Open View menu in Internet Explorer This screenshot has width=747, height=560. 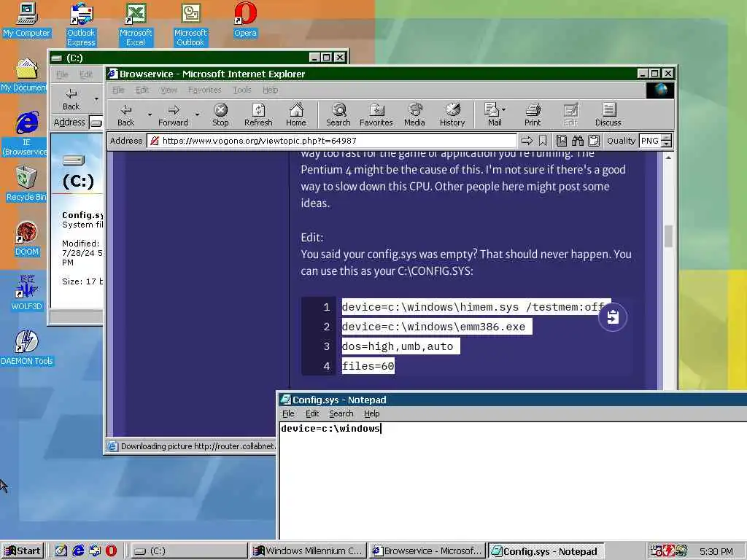[169, 90]
